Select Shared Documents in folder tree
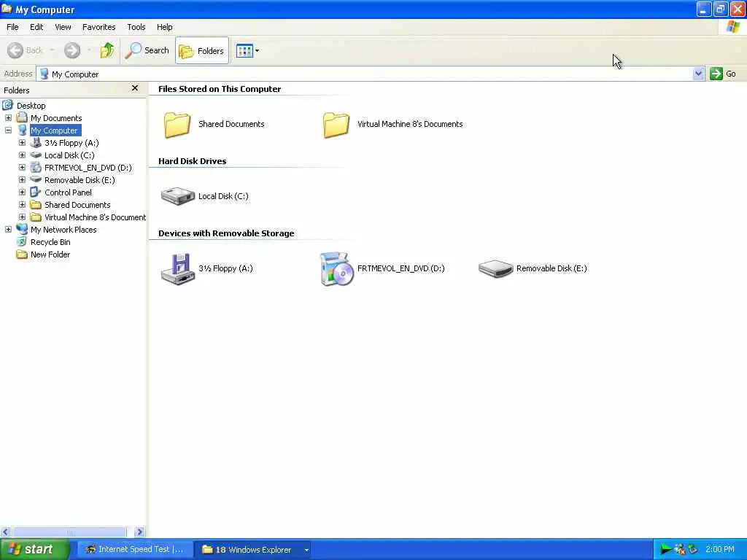Viewport: 747px width, 560px height. click(77, 205)
